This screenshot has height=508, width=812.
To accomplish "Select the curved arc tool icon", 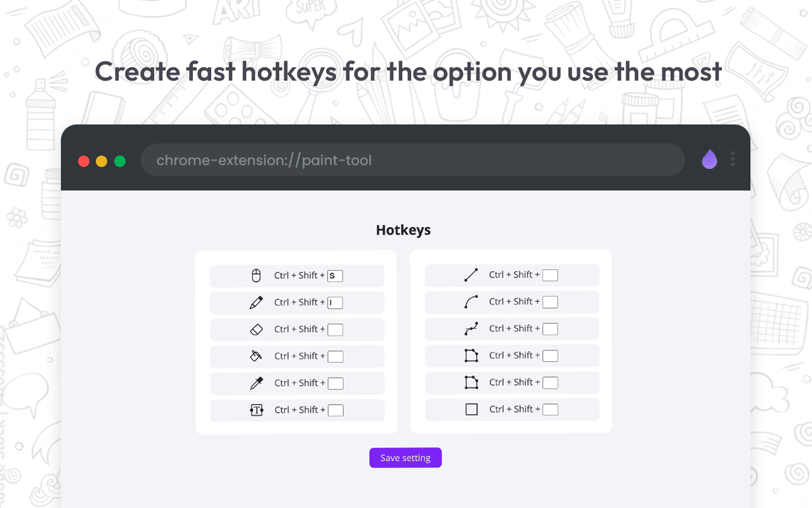I will tap(471, 302).
